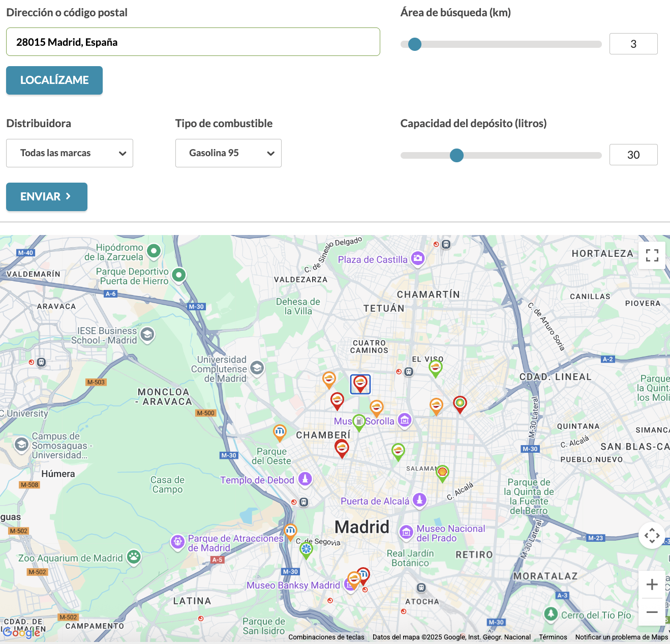Screen dimensions: 670x644
Task: Click the Capacidad del depósito slider handle
Action: (457, 155)
